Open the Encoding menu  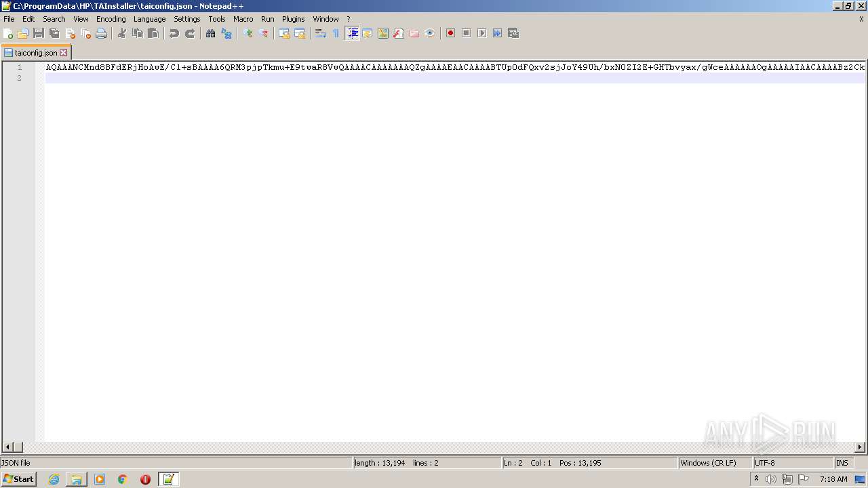tap(111, 19)
